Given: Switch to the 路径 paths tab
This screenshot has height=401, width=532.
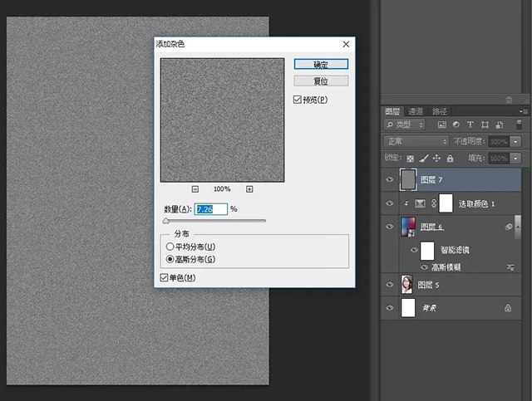Looking at the screenshot, I should click(x=440, y=111).
